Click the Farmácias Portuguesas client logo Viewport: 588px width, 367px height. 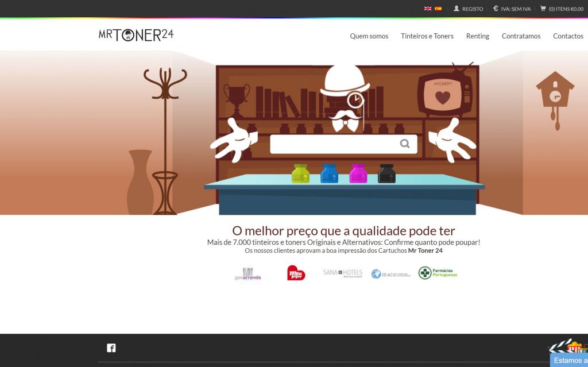coord(438,273)
